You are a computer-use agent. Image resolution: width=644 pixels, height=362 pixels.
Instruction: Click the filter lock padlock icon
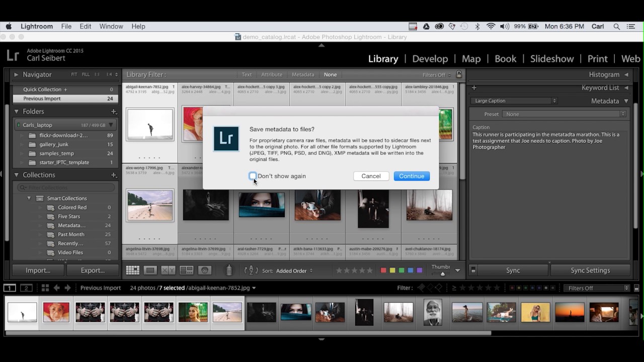459,74
